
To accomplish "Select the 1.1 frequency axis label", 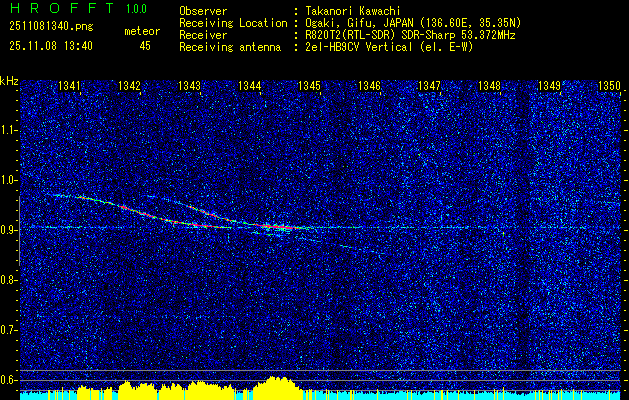I will pos(8,131).
